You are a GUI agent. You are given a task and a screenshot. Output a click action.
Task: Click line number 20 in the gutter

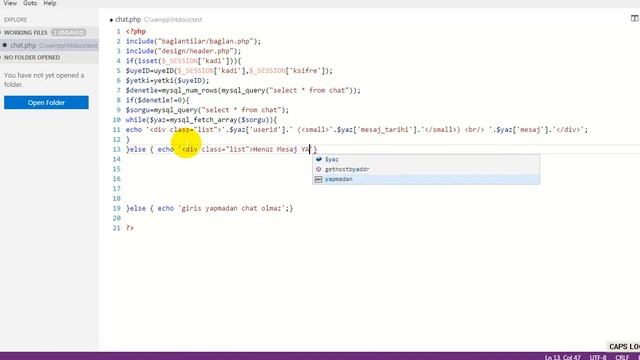[x=117, y=218]
